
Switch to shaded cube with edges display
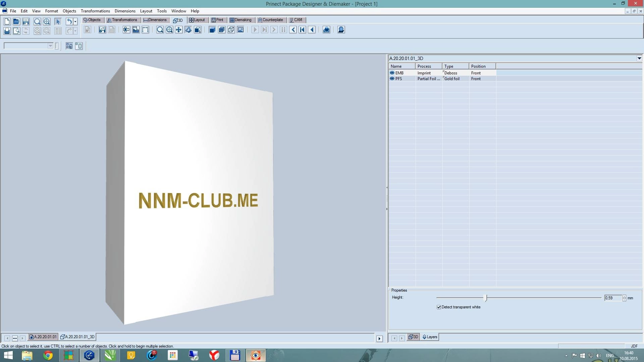[x=222, y=30]
